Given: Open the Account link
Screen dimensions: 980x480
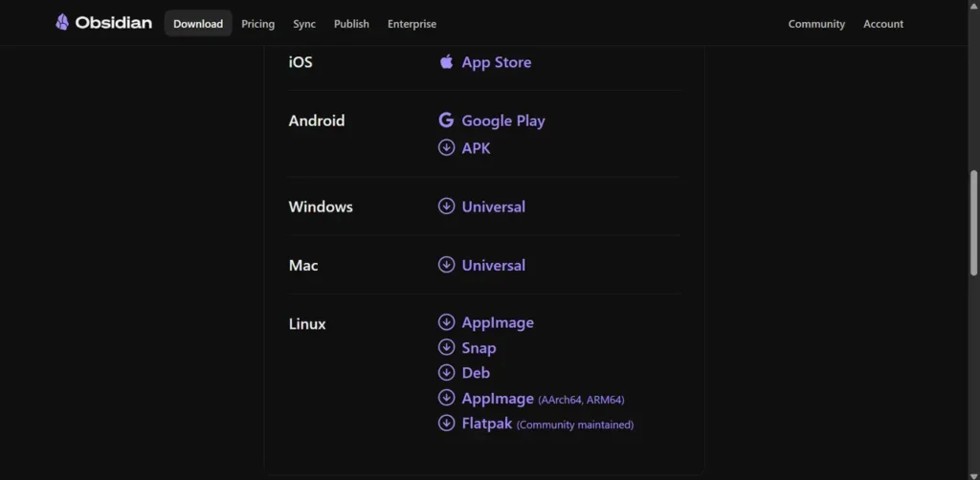Looking at the screenshot, I should pyautogui.click(x=883, y=24).
